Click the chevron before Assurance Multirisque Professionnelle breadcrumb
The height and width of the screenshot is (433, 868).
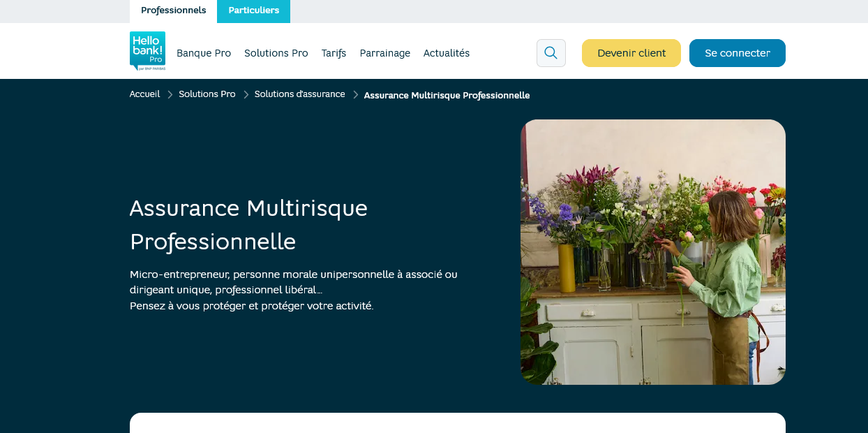point(355,94)
